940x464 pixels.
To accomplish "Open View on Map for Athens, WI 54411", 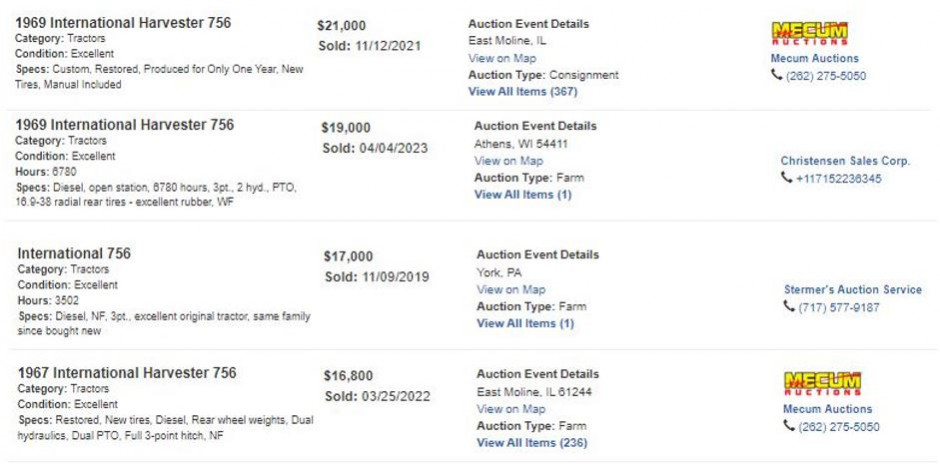I will click(x=508, y=161).
